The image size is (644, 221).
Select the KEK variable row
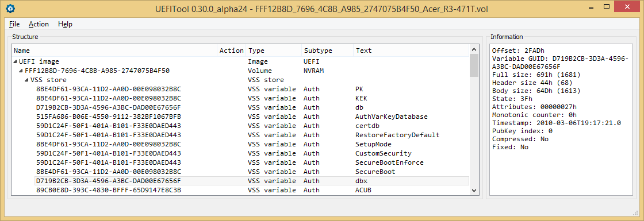pyautogui.click(x=251, y=98)
